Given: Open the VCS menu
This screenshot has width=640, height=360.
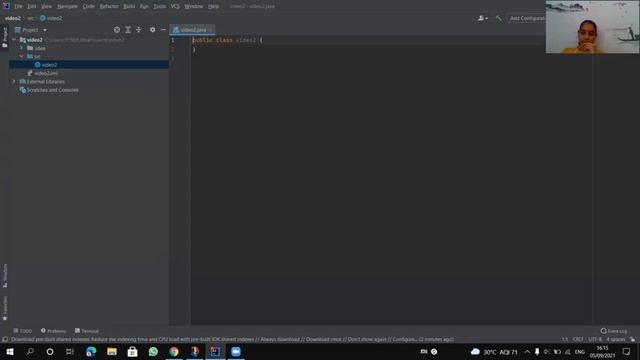Looking at the screenshot, I should [x=175, y=6].
